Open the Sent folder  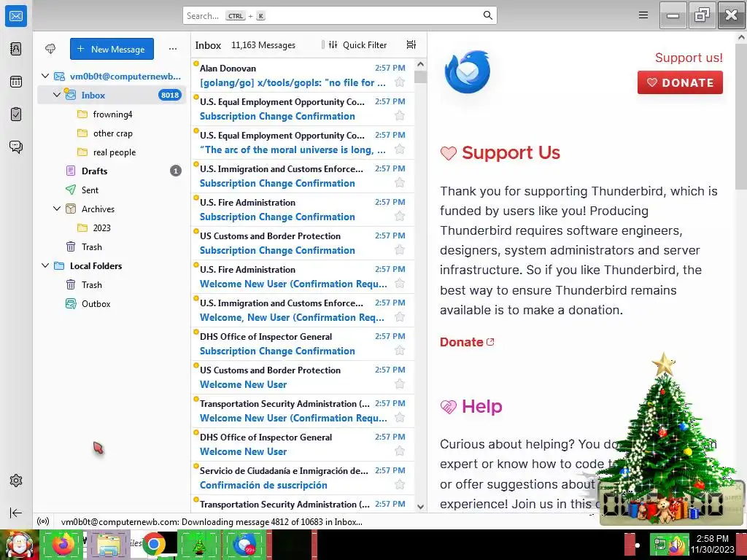point(112,190)
